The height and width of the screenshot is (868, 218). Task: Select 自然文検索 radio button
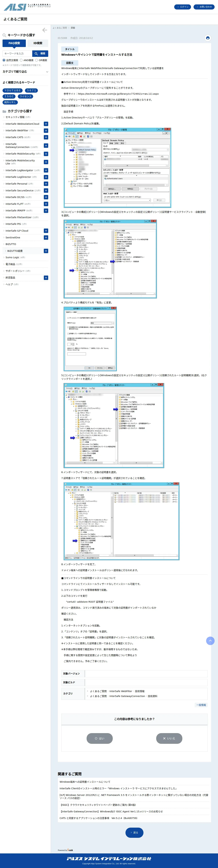point(4,60)
